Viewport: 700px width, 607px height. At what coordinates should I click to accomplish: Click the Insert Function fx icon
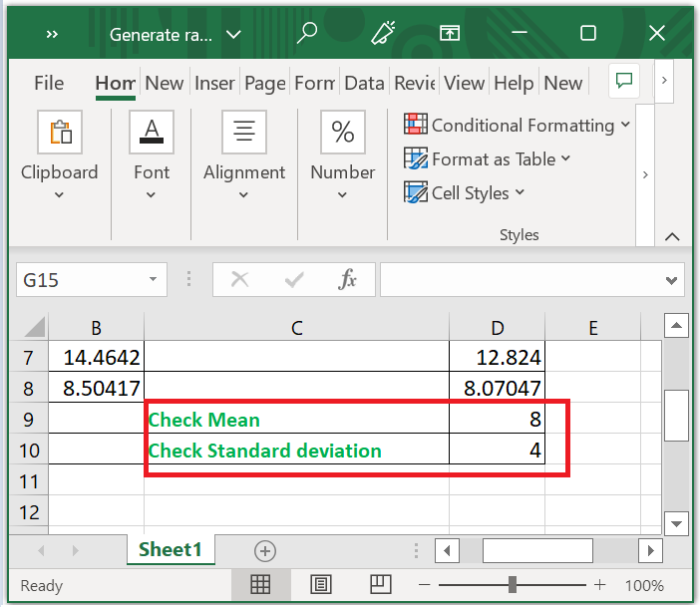point(348,280)
